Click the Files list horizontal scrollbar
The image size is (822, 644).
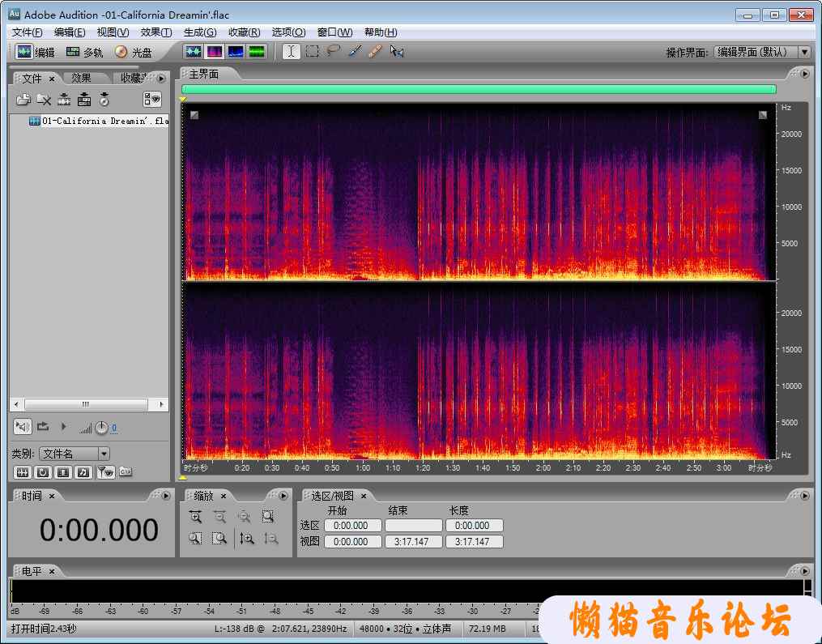(86, 404)
